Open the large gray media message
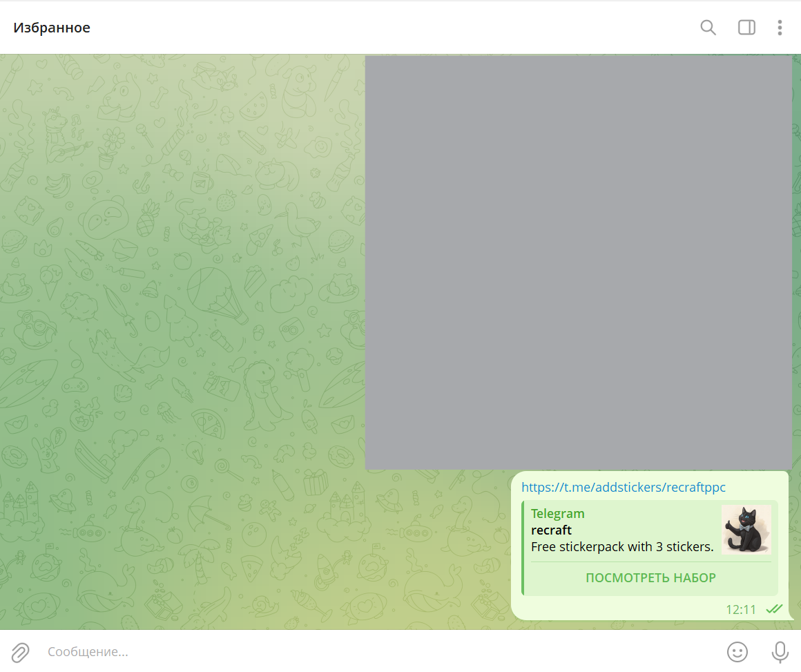This screenshot has height=672, width=801. 579,262
